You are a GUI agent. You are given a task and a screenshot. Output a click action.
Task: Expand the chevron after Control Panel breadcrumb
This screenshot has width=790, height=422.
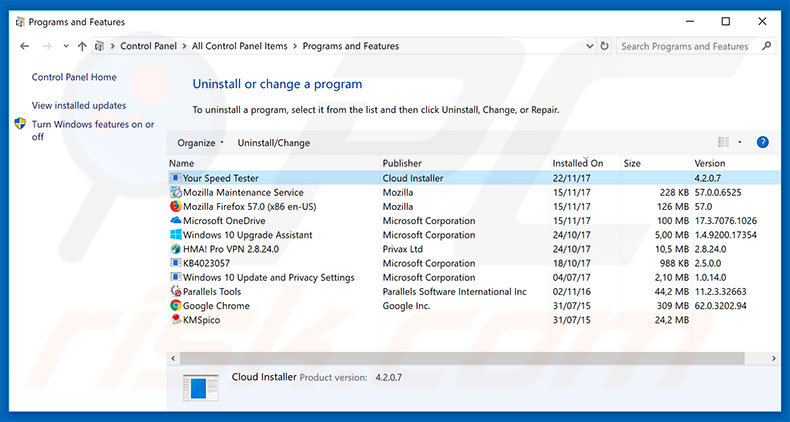pos(184,46)
